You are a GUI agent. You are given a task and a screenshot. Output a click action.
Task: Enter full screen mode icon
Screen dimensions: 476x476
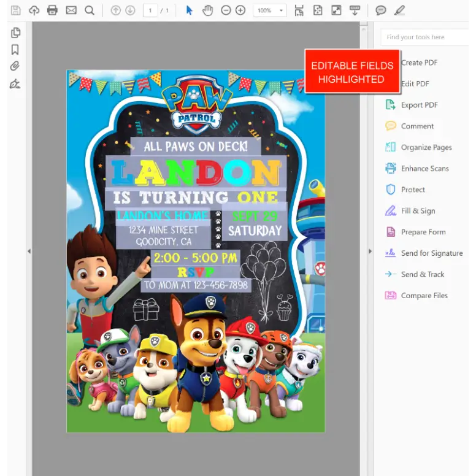pyautogui.click(x=336, y=10)
